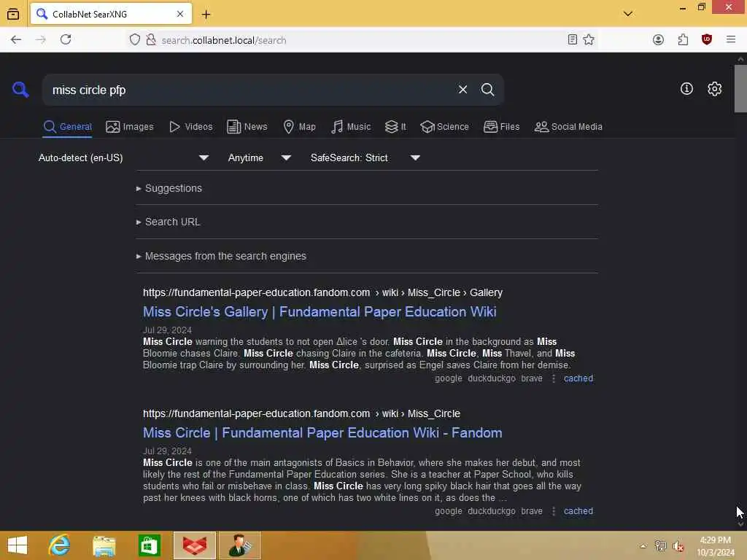747x560 pixels.
Task: Open a new tab with plus button
Action: pyautogui.click(x=206, y=15)
